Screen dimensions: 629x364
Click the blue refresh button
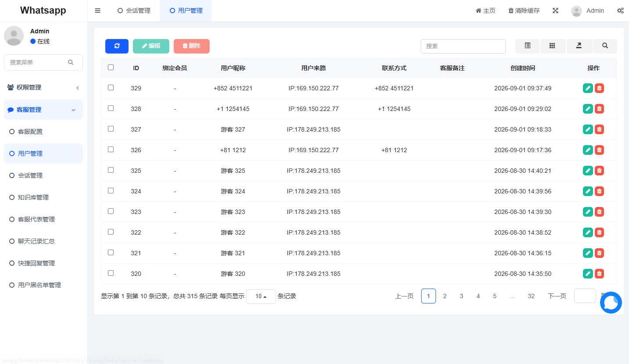pyautogui.click(x=117, y=46)
